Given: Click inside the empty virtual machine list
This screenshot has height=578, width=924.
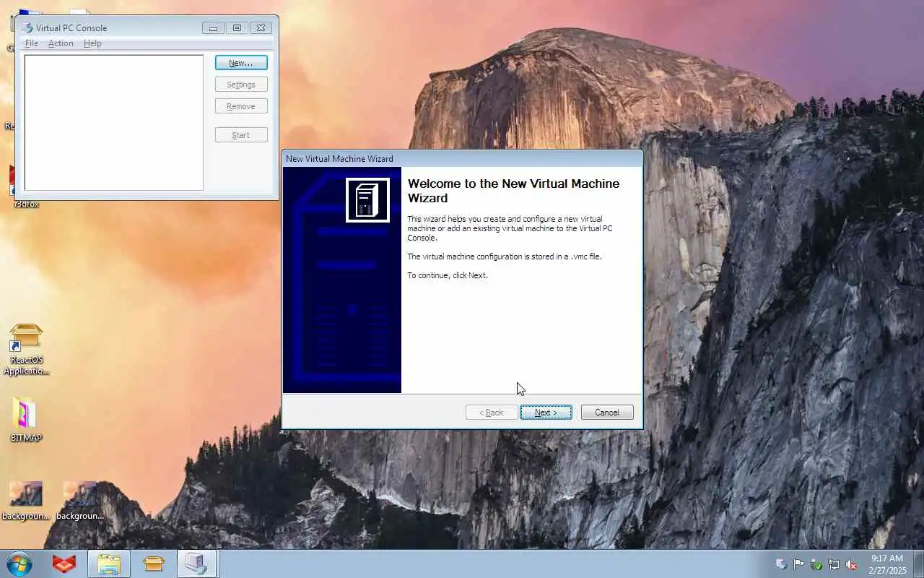Looking at the screenshot, I should pos(114,123).
